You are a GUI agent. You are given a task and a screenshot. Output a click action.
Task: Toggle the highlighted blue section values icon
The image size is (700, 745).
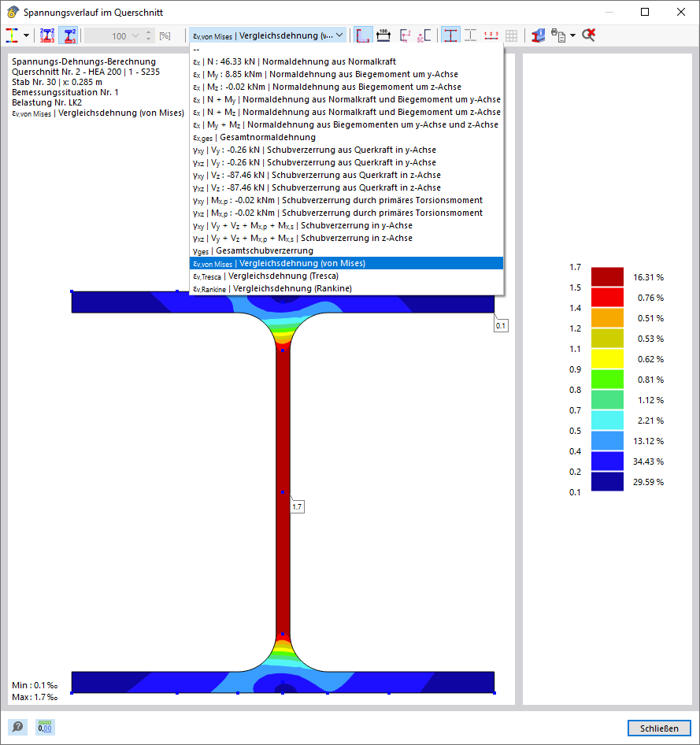69,35
